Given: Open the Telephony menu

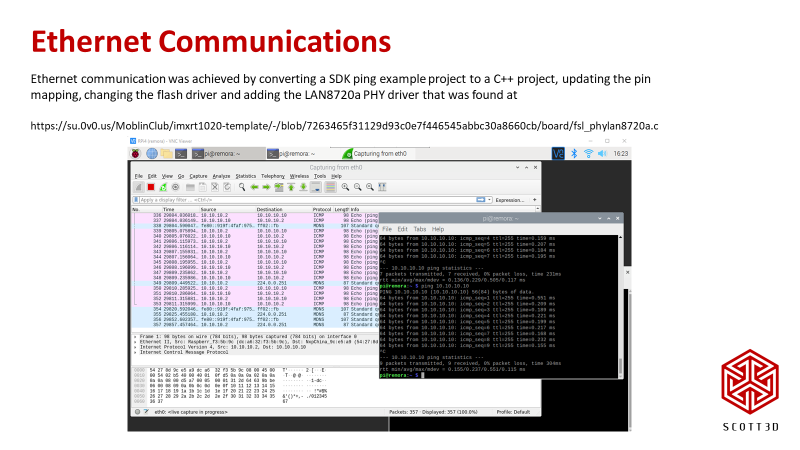Looking at the screenshot, I should click(x=273, y=176).
